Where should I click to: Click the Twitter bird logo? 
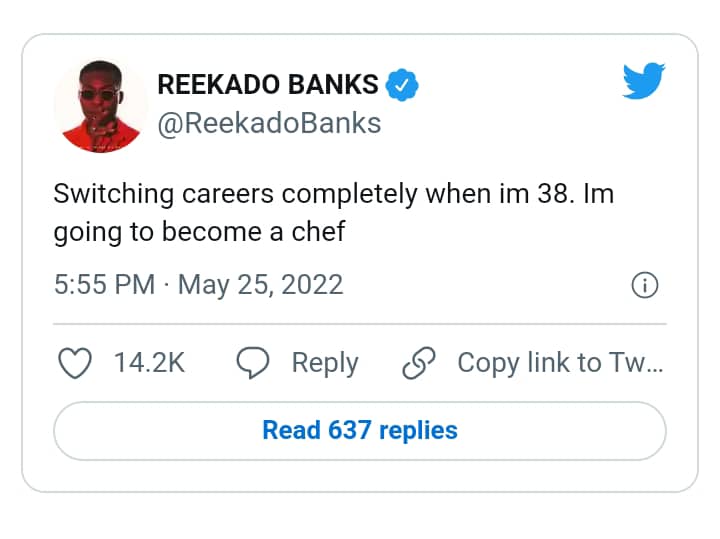pyautogui.click(x=643, y=80)
